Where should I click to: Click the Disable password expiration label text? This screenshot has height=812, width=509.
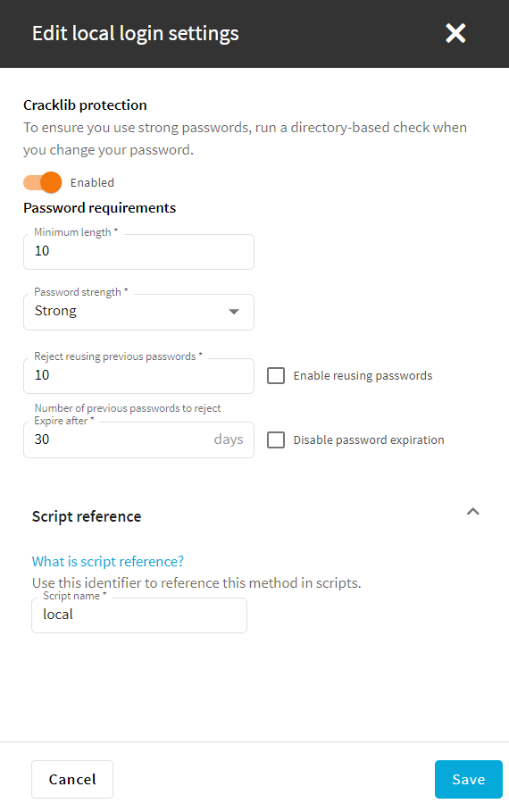click(x=369, y=440)
